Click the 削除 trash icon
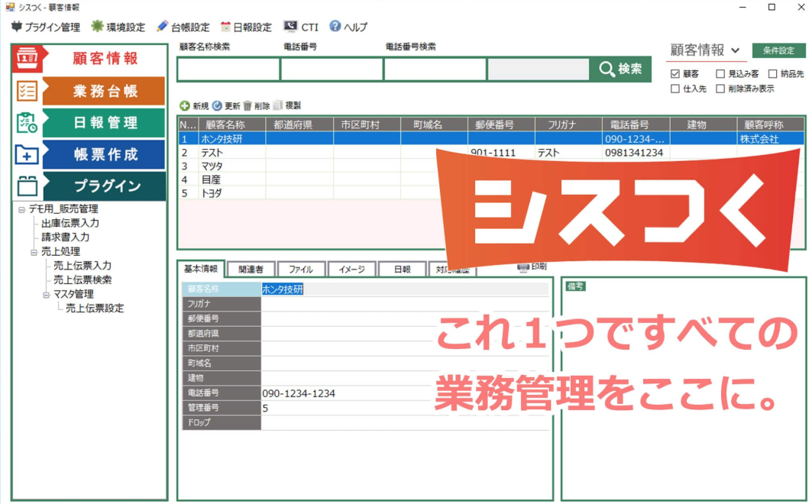This screenshot has height=504, width=812. [247, 106]
